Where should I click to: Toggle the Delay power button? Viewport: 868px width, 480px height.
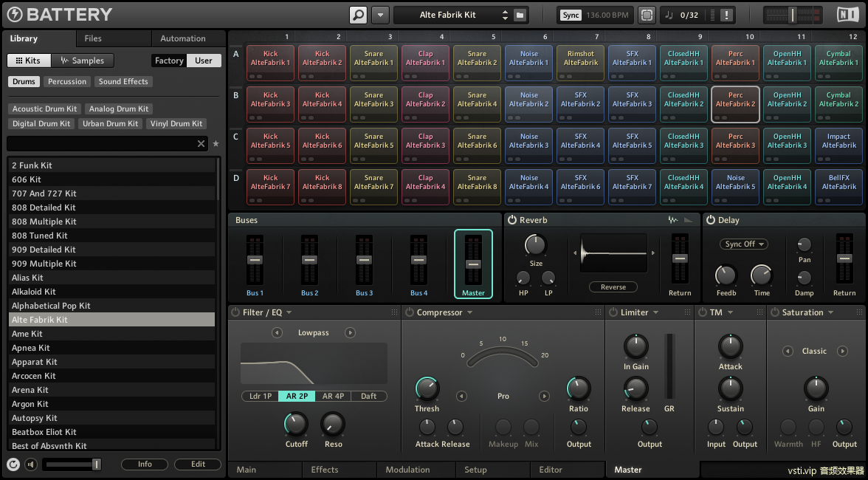click(x=710, y=220)
